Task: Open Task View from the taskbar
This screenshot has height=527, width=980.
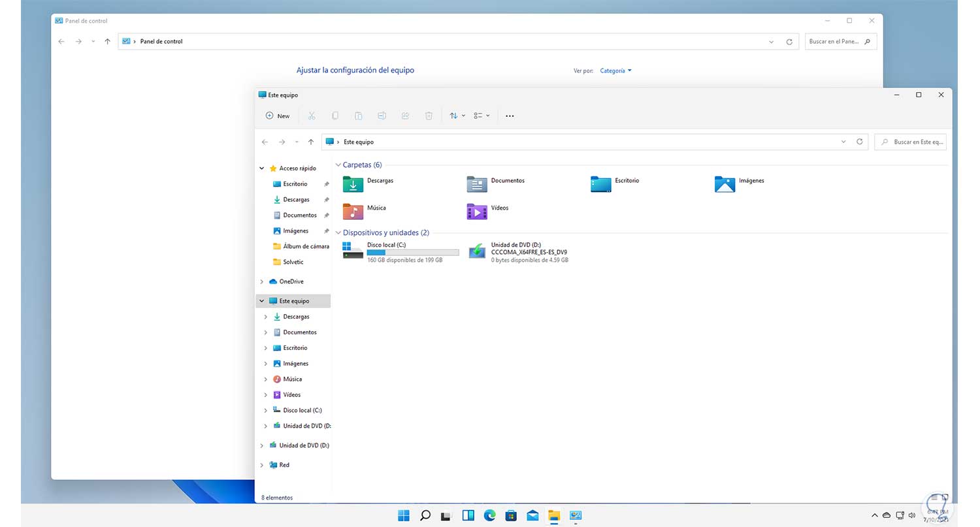Action: point(446,515)
